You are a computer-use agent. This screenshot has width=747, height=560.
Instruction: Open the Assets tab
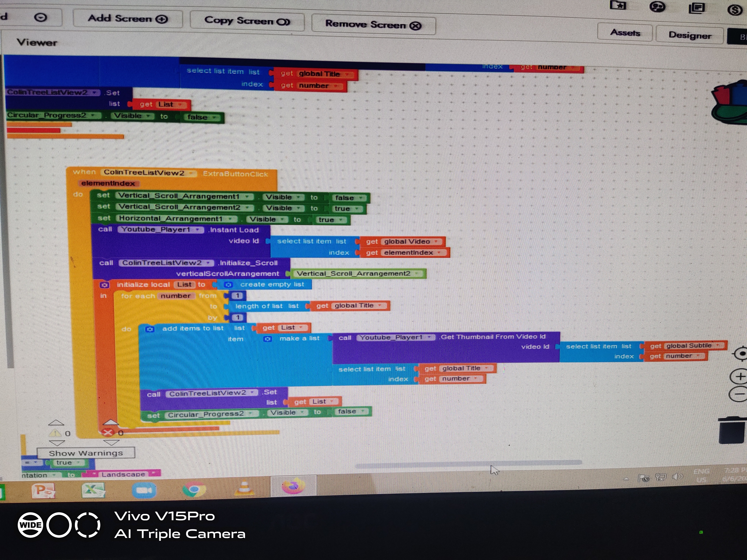625,33
